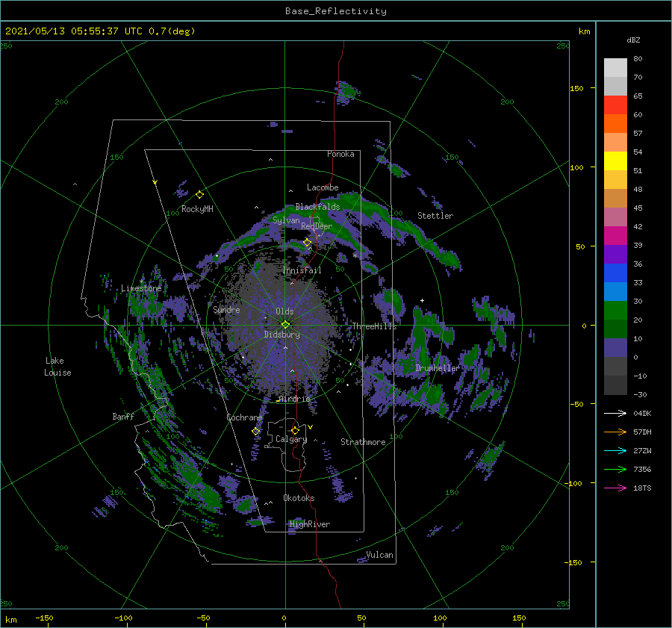Click the Okotoks city label
The image size is (672, 628).
[299, 497]
